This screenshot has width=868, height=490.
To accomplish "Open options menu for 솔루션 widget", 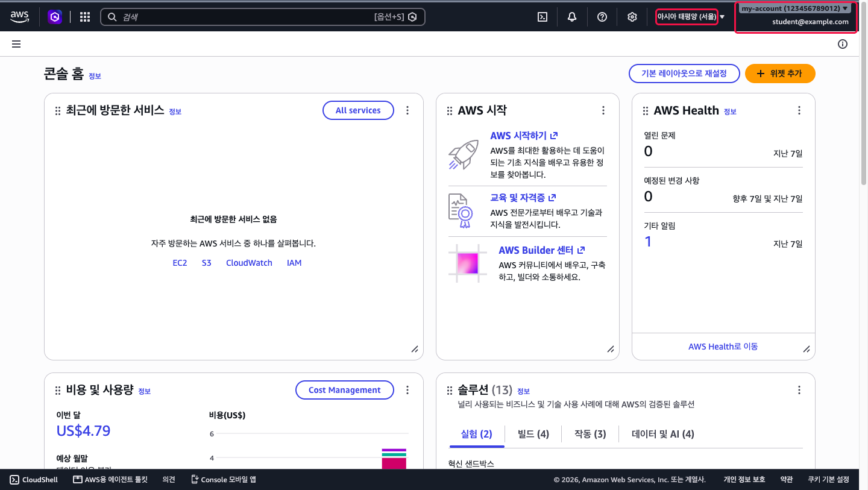I will point(799,390).
